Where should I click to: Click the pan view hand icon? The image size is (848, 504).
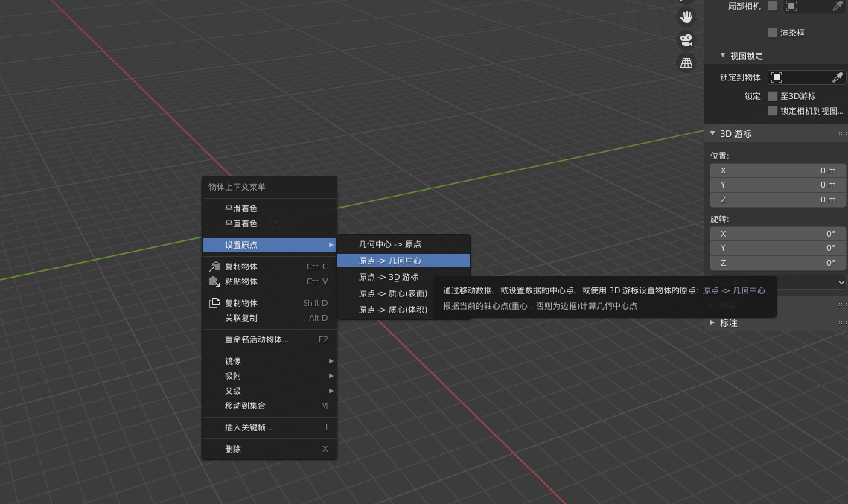click(686, 17)
